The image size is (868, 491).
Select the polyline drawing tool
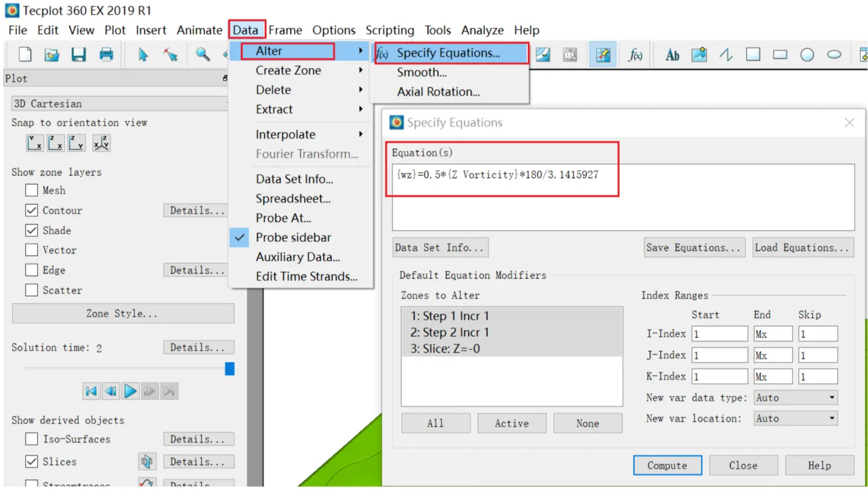(726, 55)
